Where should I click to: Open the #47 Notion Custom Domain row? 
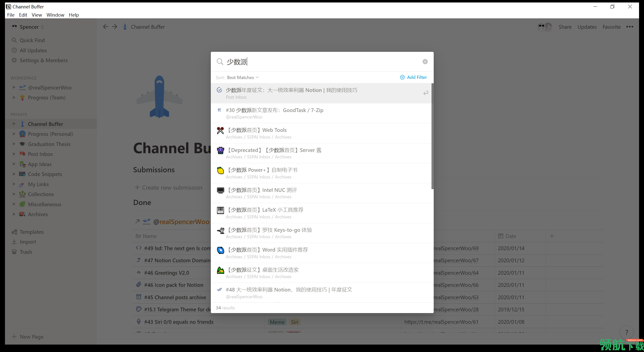click(177, 260)
